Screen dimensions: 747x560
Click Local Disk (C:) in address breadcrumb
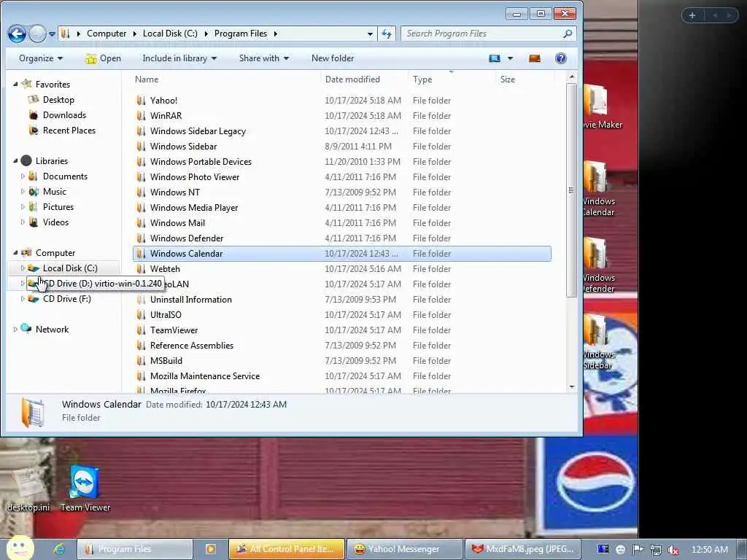tap(170, 34)
